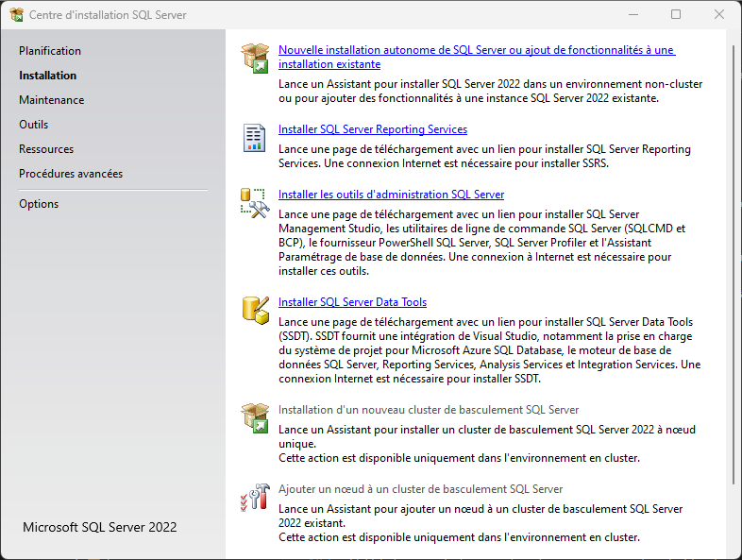
Task: Open the Planification section
Action: coord(50,51)
